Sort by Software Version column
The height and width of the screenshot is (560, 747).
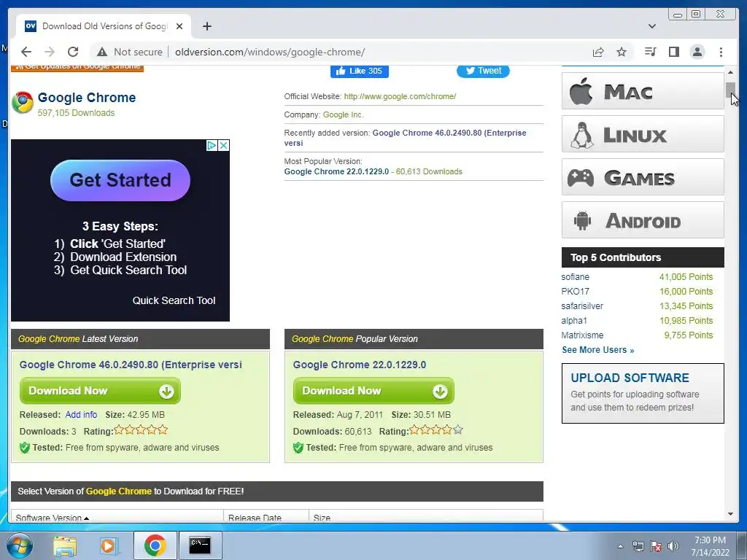pos(53,518)
